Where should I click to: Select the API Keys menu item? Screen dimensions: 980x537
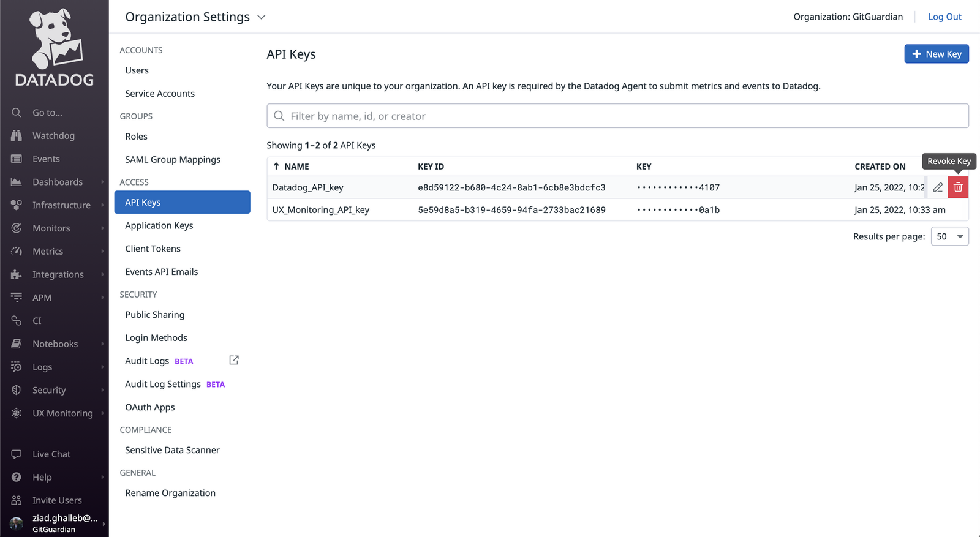tap(183, 202)
